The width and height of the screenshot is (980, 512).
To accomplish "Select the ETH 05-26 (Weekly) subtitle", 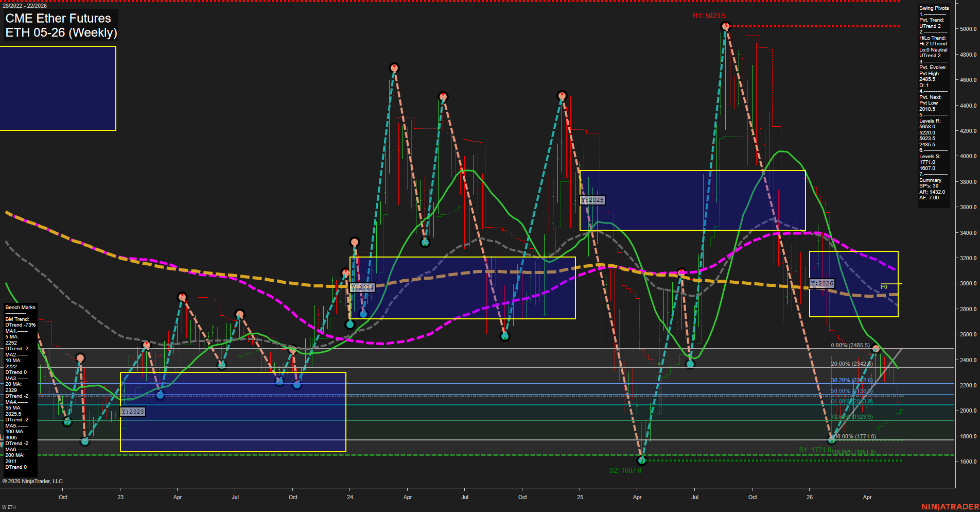I will tap(61, 32).
